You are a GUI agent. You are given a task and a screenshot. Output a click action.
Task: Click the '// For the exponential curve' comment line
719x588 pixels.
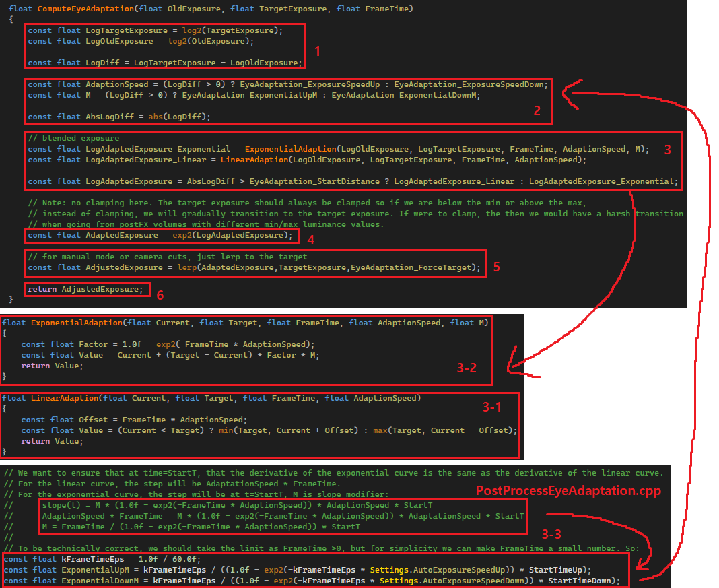tap(197, 494)
